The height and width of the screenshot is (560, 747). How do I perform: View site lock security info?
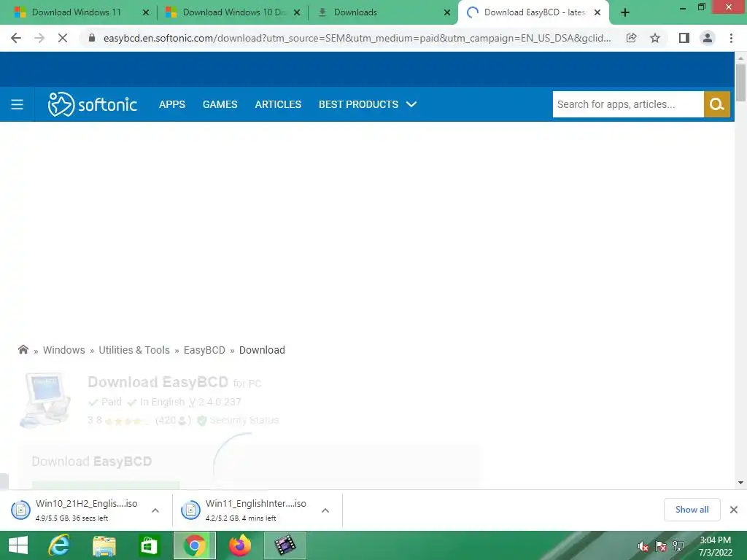tap(92, 38)
